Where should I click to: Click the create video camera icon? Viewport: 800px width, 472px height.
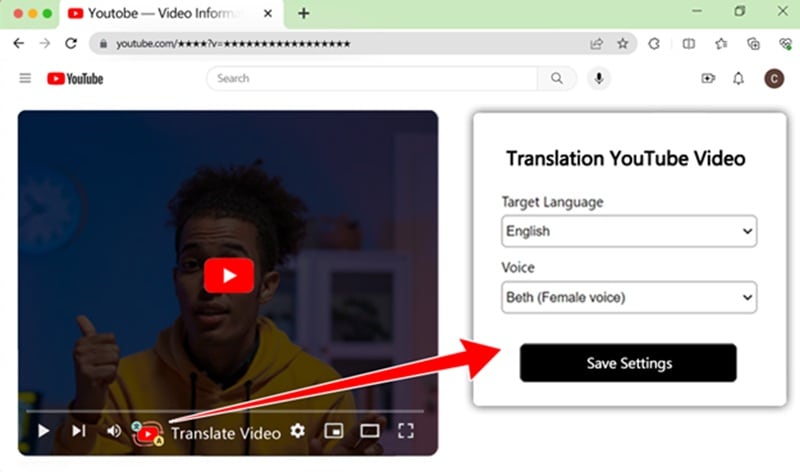point(708,78)
